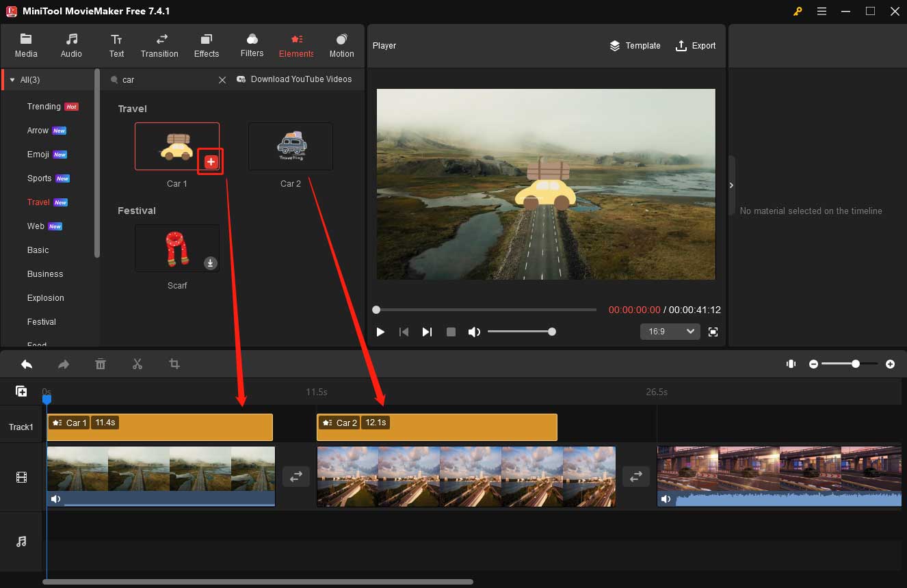907x588 pixels.
Task: Collapse the All(3) category list
Action: [x=12, y=80]
